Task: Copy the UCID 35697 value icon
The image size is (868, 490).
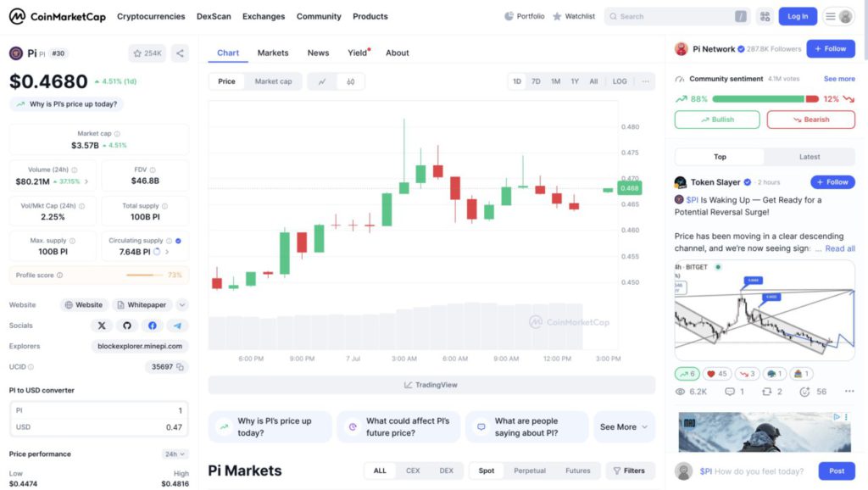Action: pos(182,367)
